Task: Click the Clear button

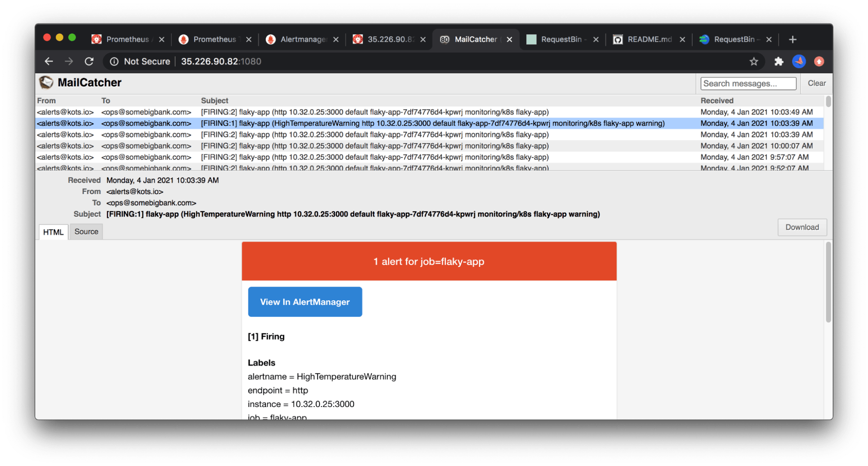Action: click(x=816, y=83)
